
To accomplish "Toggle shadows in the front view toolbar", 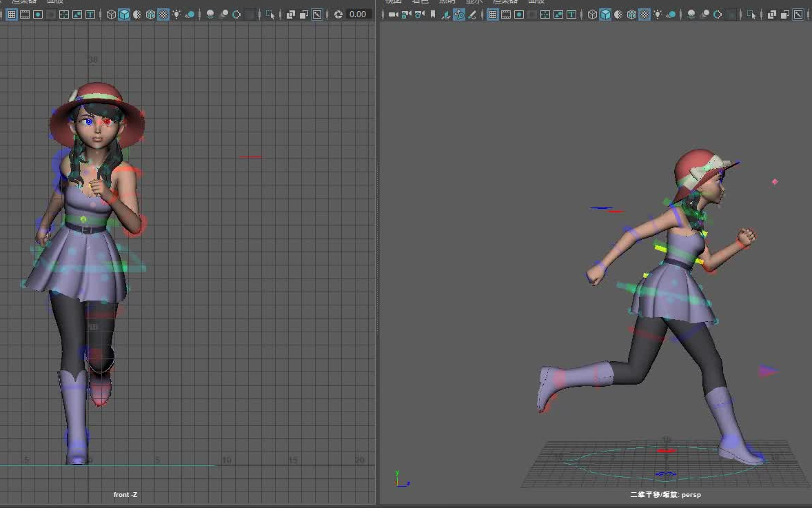I will point(190,14).
